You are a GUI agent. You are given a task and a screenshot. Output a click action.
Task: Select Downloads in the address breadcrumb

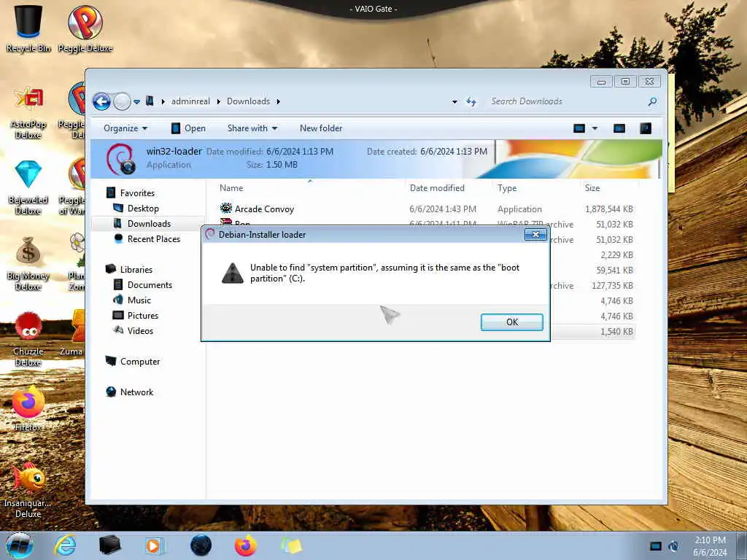(x=248, y=101)
